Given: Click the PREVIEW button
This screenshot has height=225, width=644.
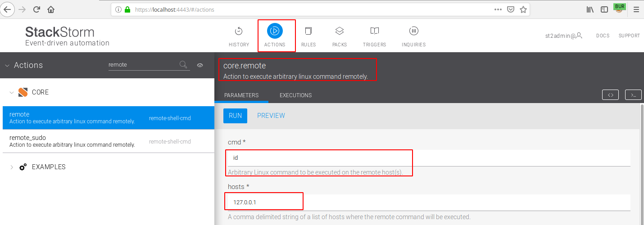Looking at the screenshot, I should click(x=271, y=116).
